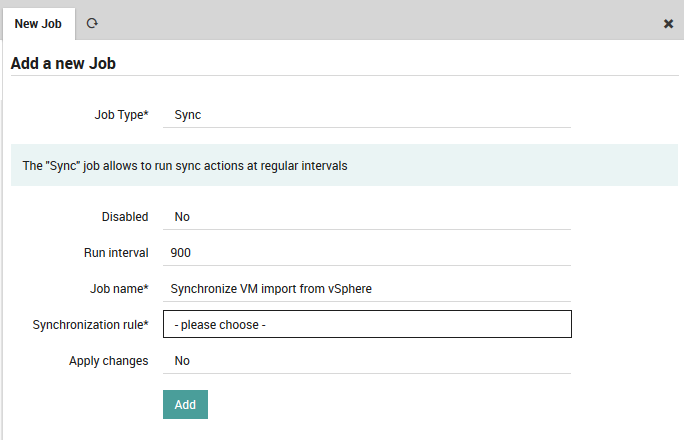Click the 'Run interval' label text
684x440 pixels.
tap(116, 253)
